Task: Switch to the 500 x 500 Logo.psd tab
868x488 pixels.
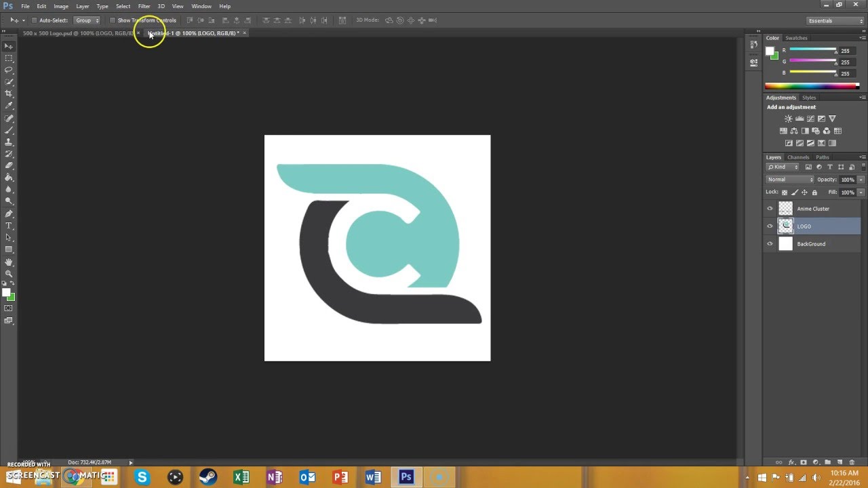Action: click(x=77, y=33)
